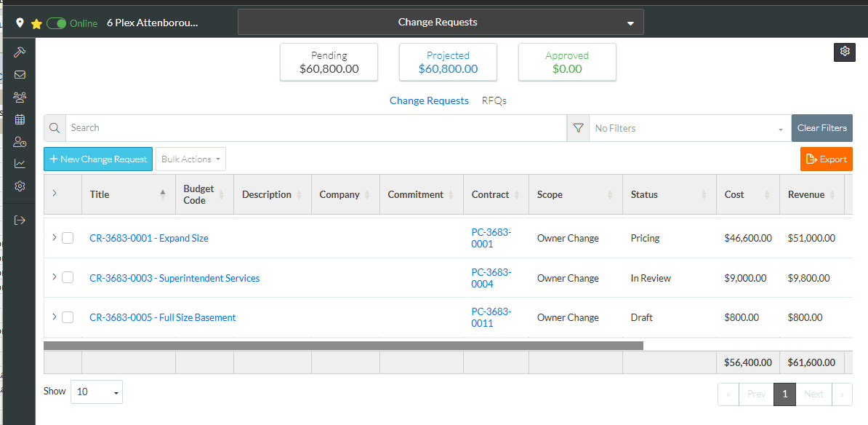Expand the CR-3683-0003 Superintendent Services row
This screenshot has width=868, height=425.
(54, 277)
